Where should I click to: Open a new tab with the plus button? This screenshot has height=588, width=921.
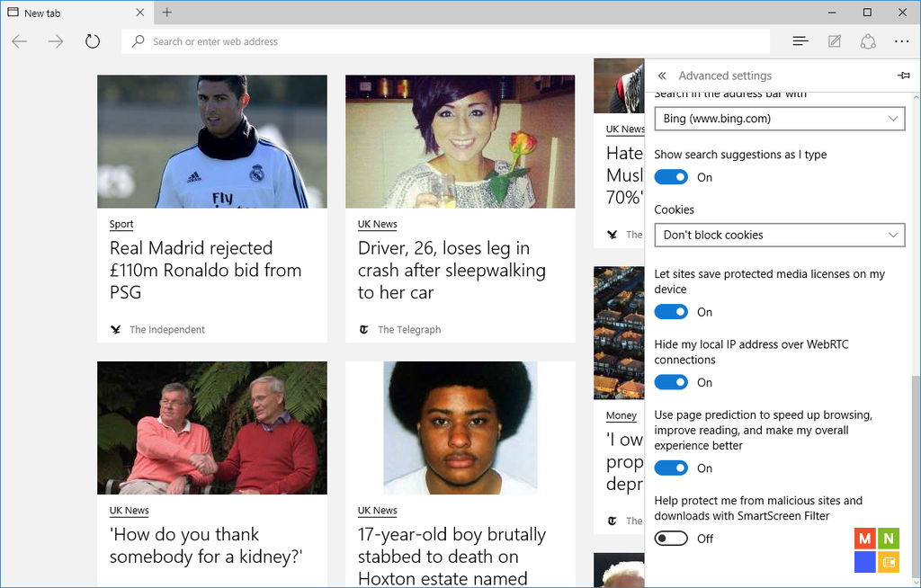(x=166, y=13)
